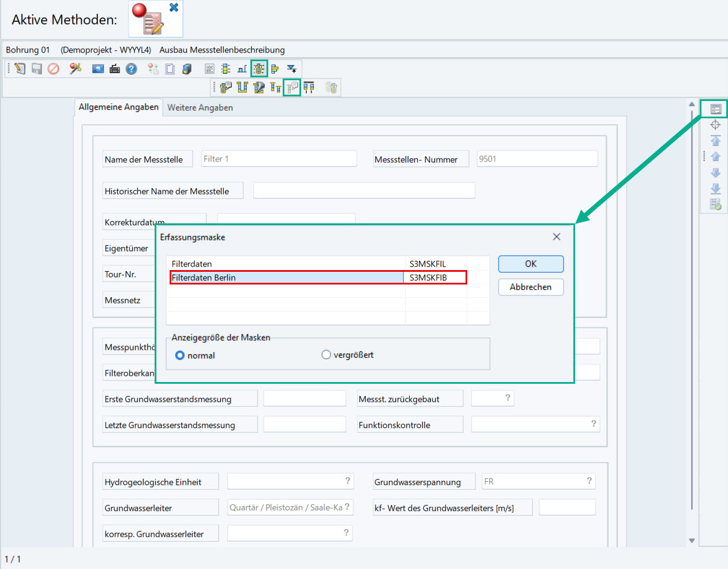
Task: Open the Erfassungsmaske selection icon in right sidebar
Action: [x=715, y=108]
